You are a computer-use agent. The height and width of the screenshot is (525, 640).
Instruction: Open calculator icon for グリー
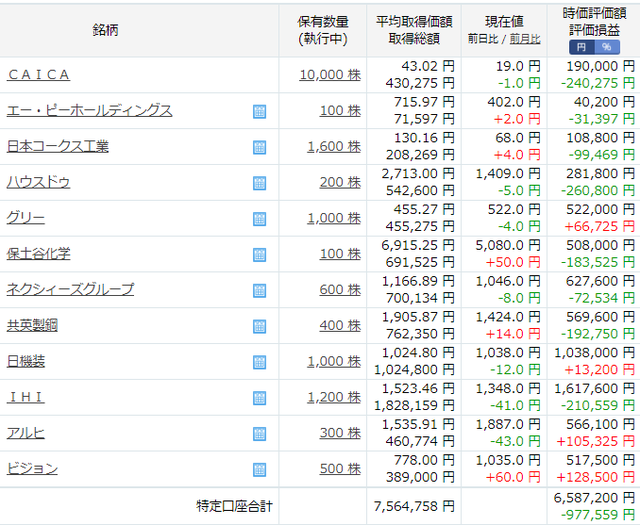click(x=260, y=219)
